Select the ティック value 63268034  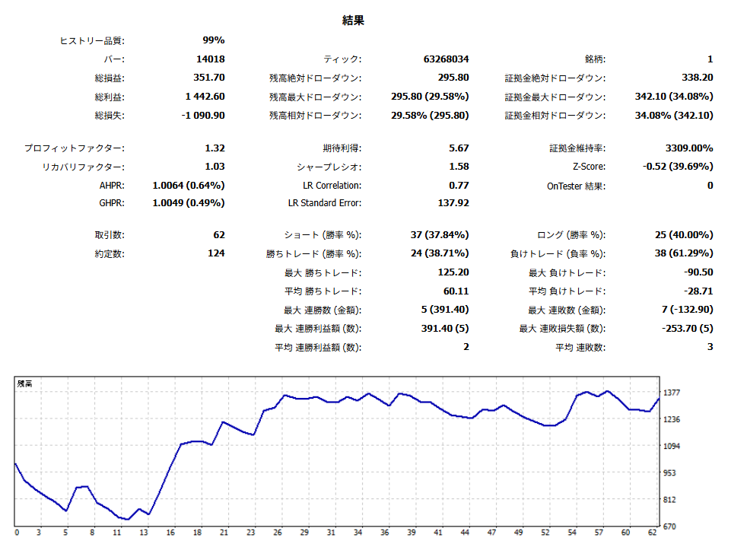(446, 59)
